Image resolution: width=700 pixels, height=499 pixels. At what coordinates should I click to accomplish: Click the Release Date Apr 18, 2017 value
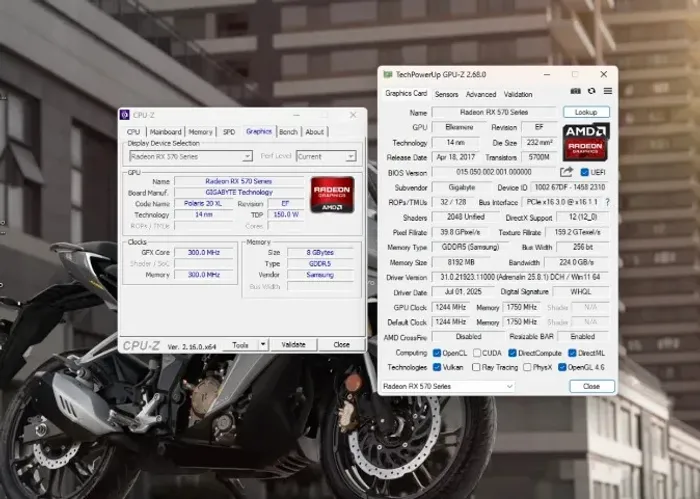point(455,158)
